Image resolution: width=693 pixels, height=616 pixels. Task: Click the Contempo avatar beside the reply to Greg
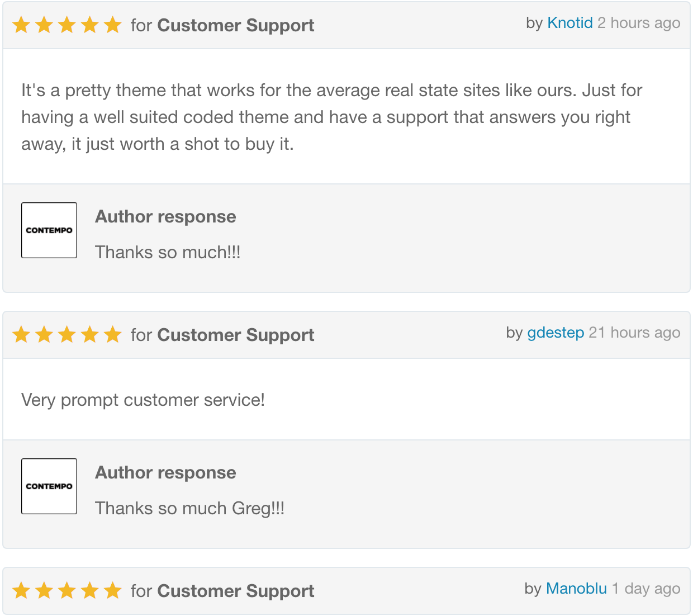click(x=49, y=486)
